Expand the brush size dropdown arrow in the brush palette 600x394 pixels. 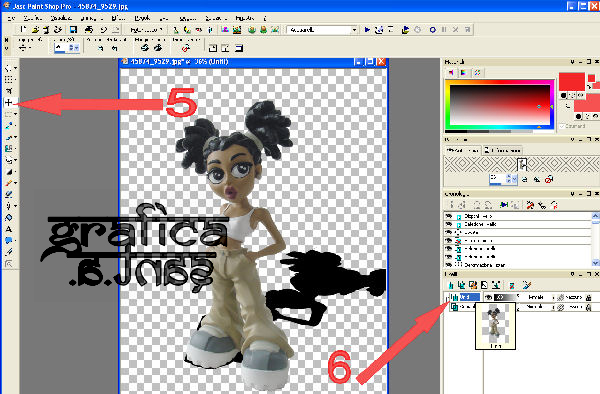[x=514, y=179]
